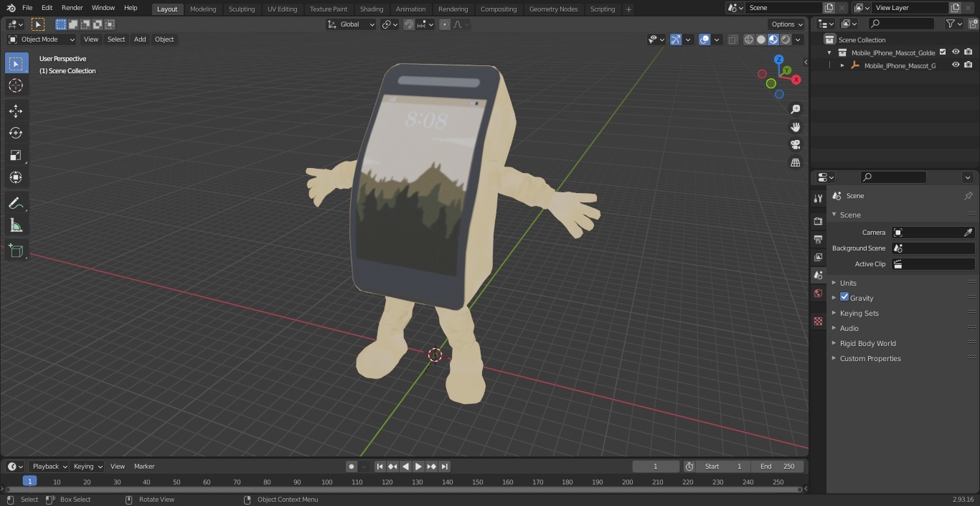Switch to the Modeling workspace tab
Screen dimensions: 980x506
pyautogui.click(x=203, y=9)
